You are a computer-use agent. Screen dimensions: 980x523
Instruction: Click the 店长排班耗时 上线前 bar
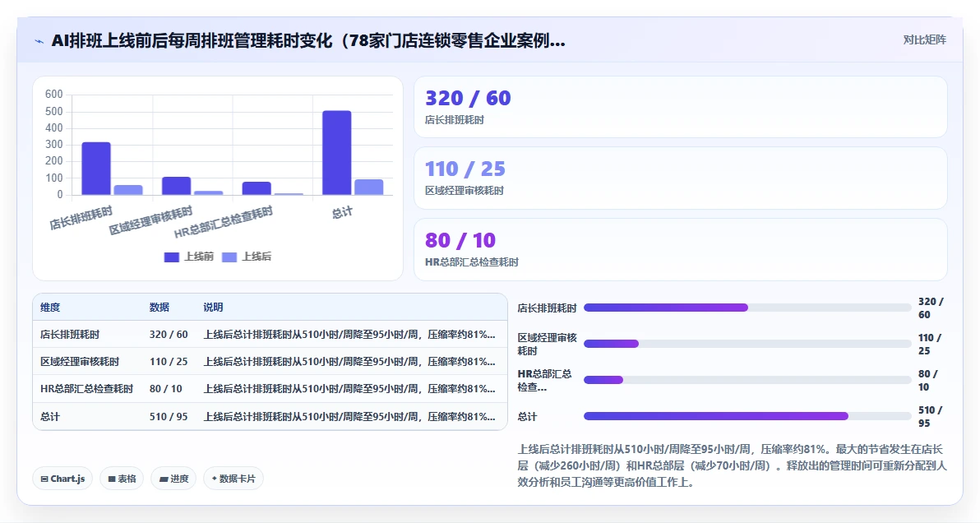click(x=96, y=169)
